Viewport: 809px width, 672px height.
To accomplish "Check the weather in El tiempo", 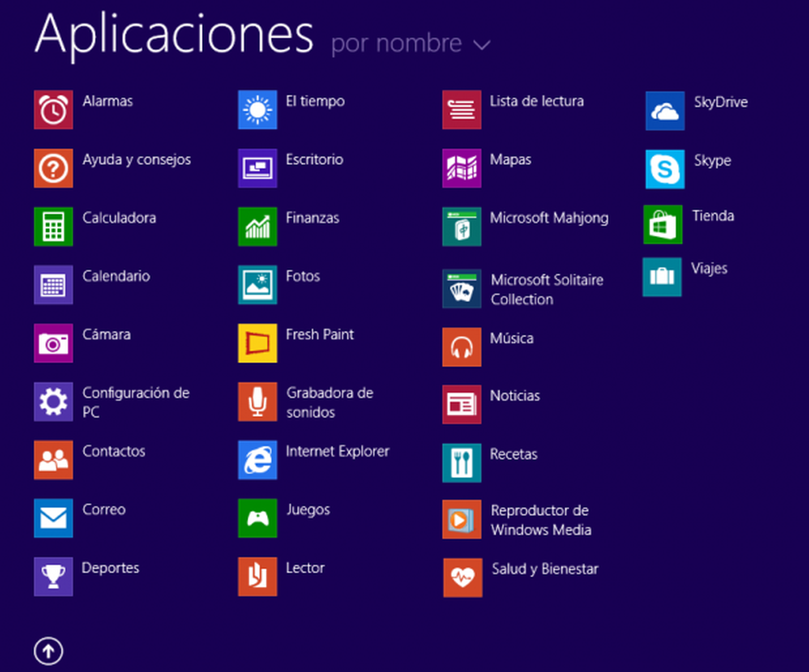I will coord(257,109).
